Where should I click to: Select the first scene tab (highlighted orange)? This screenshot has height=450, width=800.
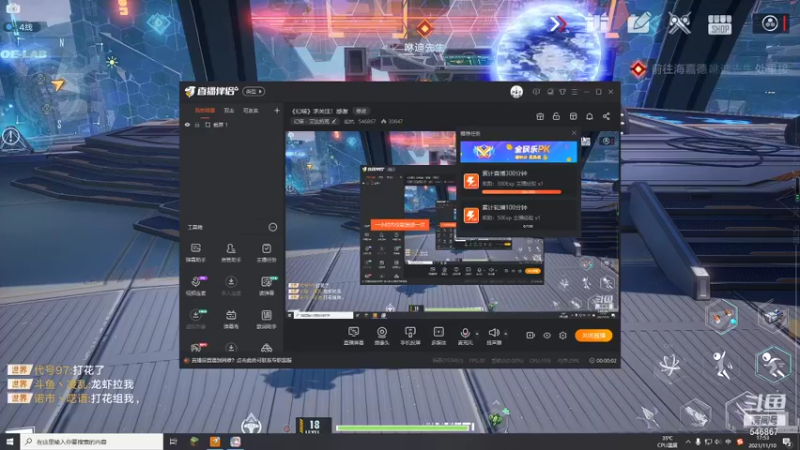point(205,111)
